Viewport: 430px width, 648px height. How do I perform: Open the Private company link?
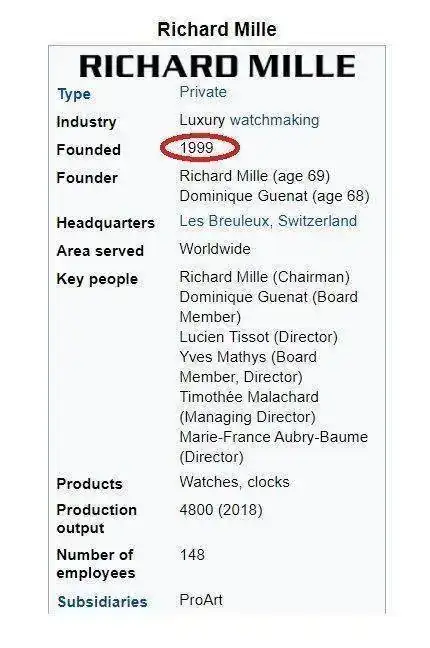203,92
